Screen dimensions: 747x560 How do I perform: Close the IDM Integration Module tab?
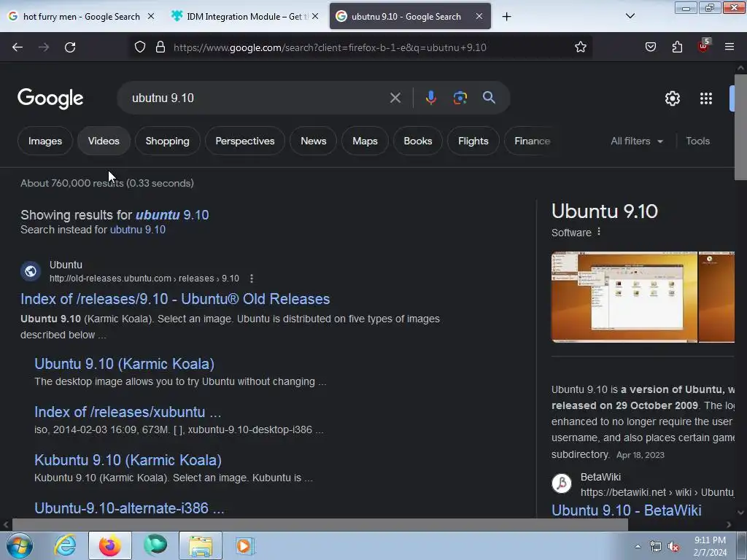[x=315, y=16]
